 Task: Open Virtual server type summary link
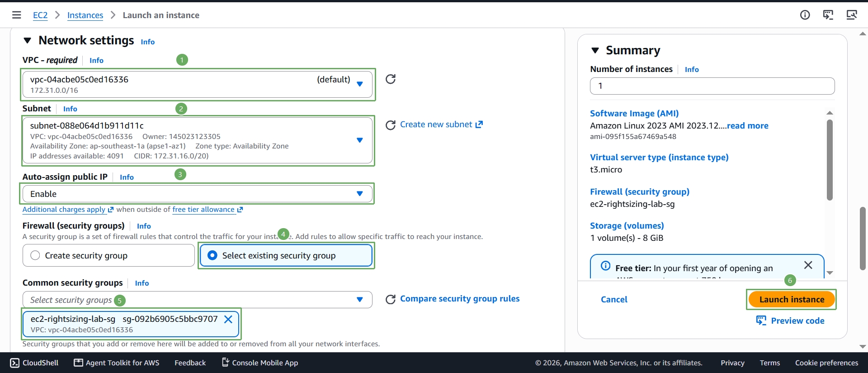(659, 157)
